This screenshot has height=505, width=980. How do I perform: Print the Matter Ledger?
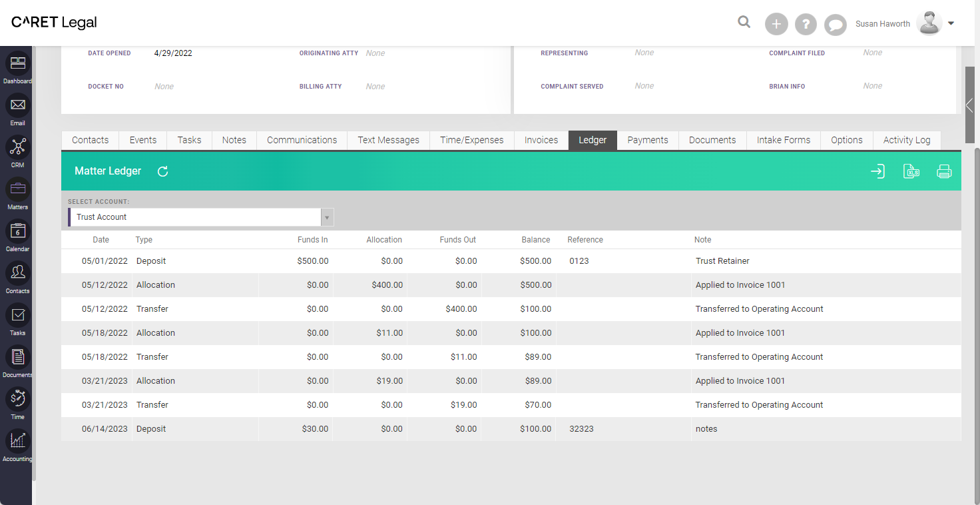point(944,171)
